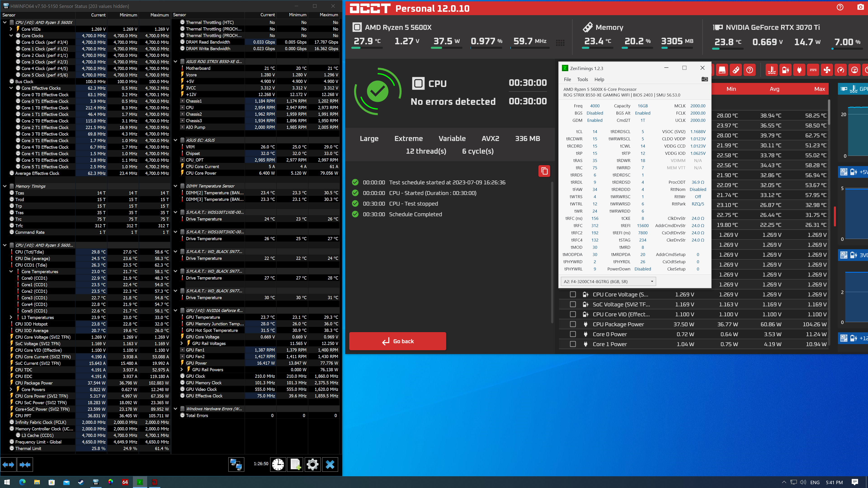Select Thermal Limit sensor row
The height and width of the screenshot is (488, 868).
86,449
